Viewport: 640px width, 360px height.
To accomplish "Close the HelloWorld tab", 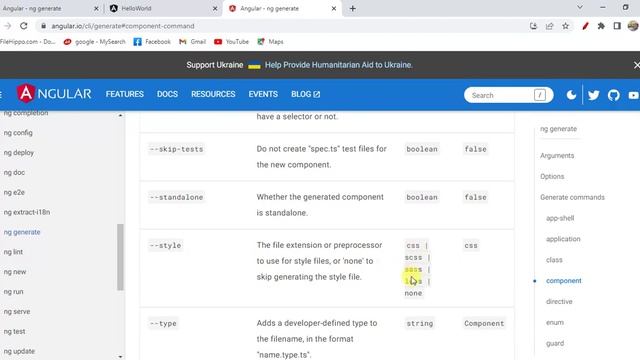I will pos(215,8).
